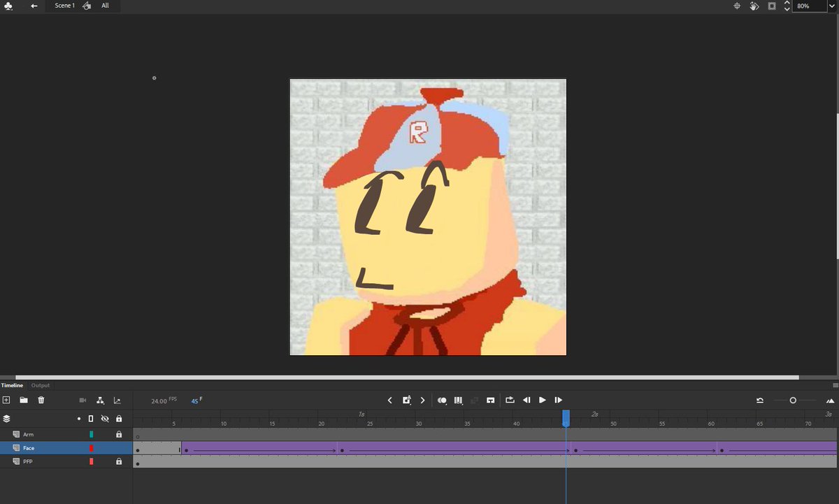Play the animation
The height and width of the screenshot is (504, 839).
point(543,400)
